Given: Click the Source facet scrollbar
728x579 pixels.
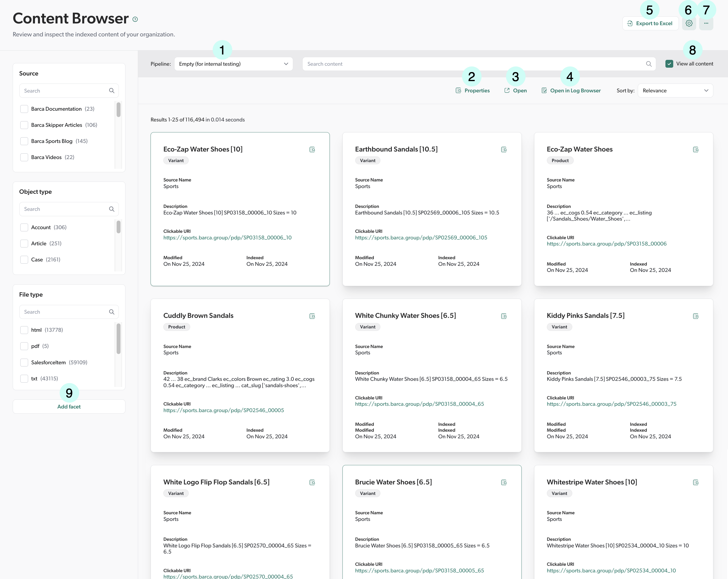Looking at the screenshot, I should (x=119, y=110).
